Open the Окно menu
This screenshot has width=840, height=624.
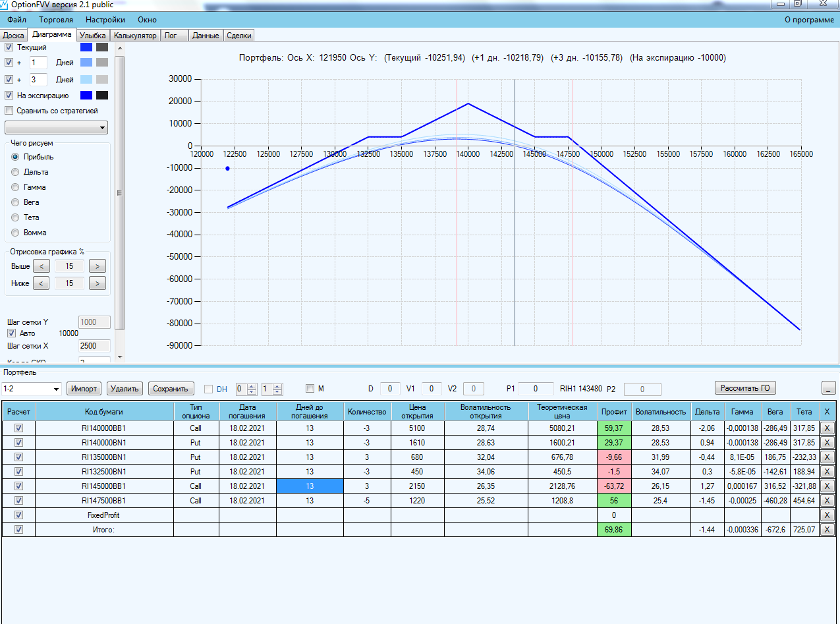pos(147,20)
